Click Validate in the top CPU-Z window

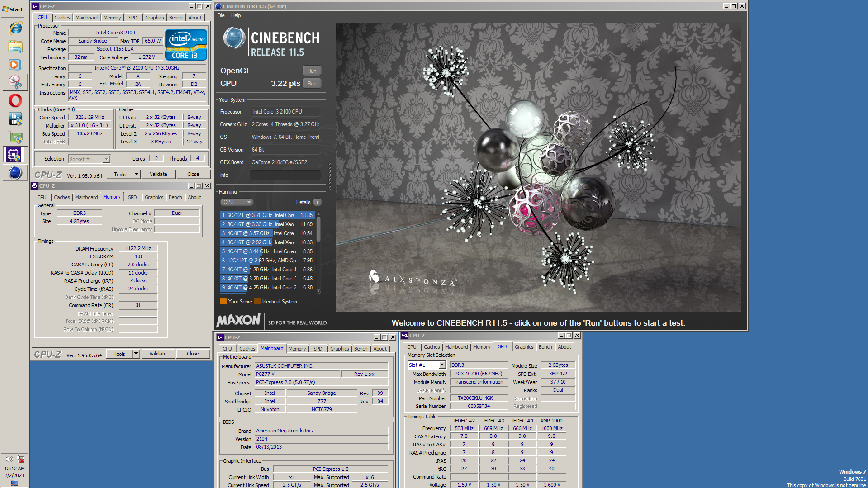pos(158,174)
